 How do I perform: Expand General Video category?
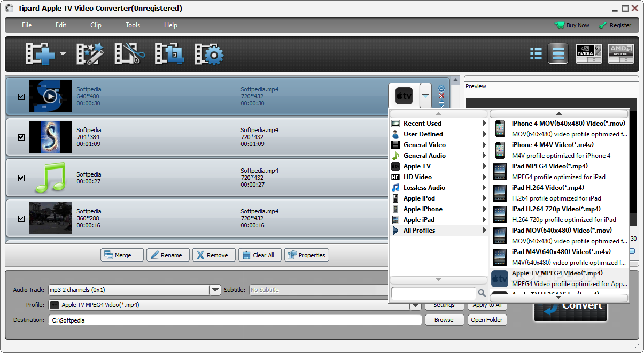pyautogui.click(x=439, y=145)
